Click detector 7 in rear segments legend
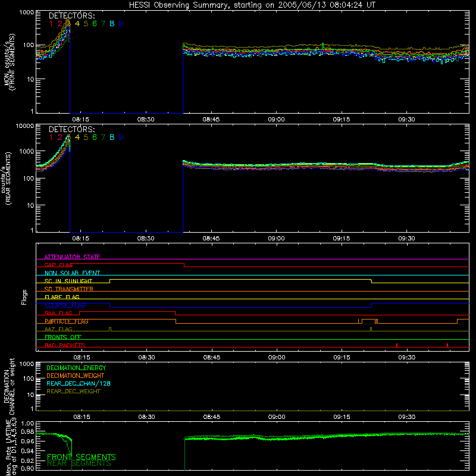Screen dimensions: 476x476 (103, 137)
